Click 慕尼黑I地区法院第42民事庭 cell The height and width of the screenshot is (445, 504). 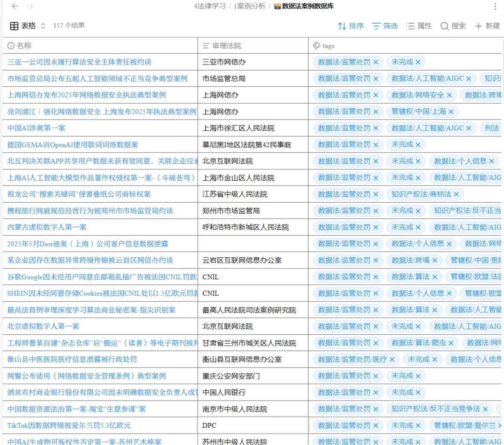coord(253,145)
